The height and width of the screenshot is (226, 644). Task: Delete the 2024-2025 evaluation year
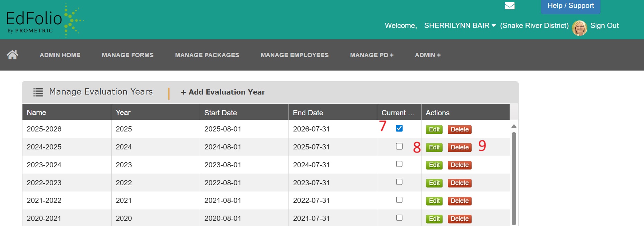pos(460,147)
